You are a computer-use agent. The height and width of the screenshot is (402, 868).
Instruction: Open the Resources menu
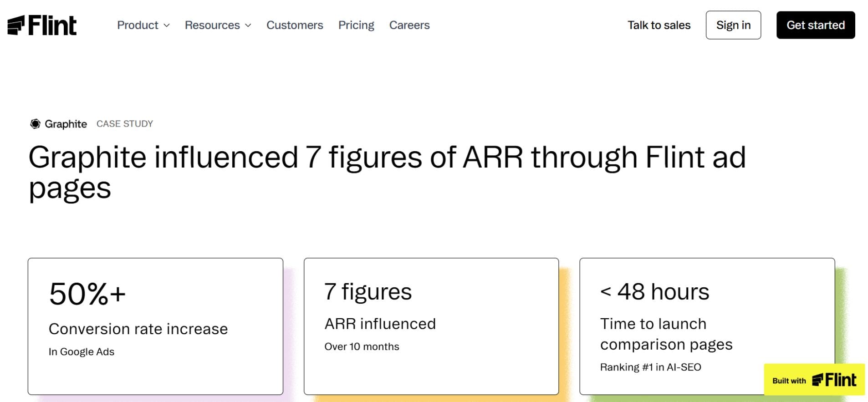tap(218, 25)
